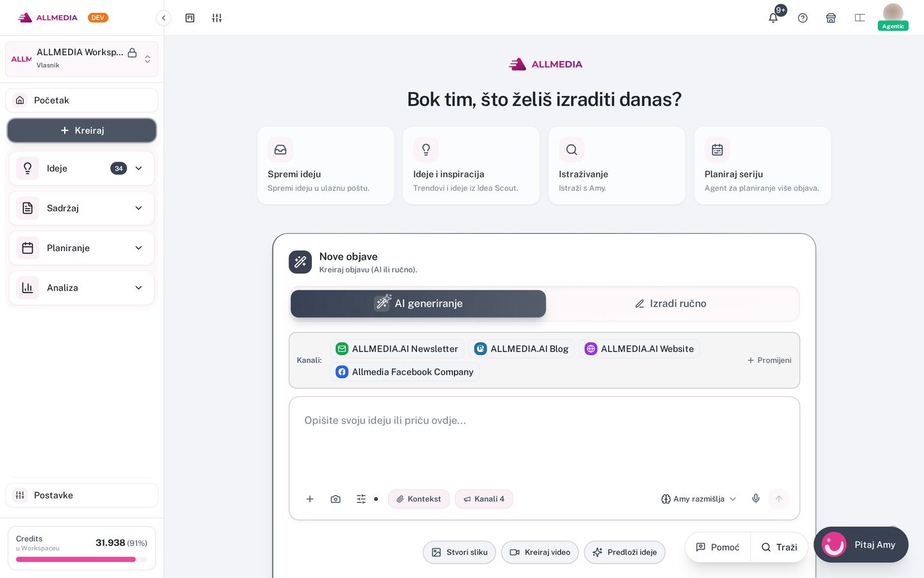
Task: Toggle the side panel layout icon
Action: [860, 18]
